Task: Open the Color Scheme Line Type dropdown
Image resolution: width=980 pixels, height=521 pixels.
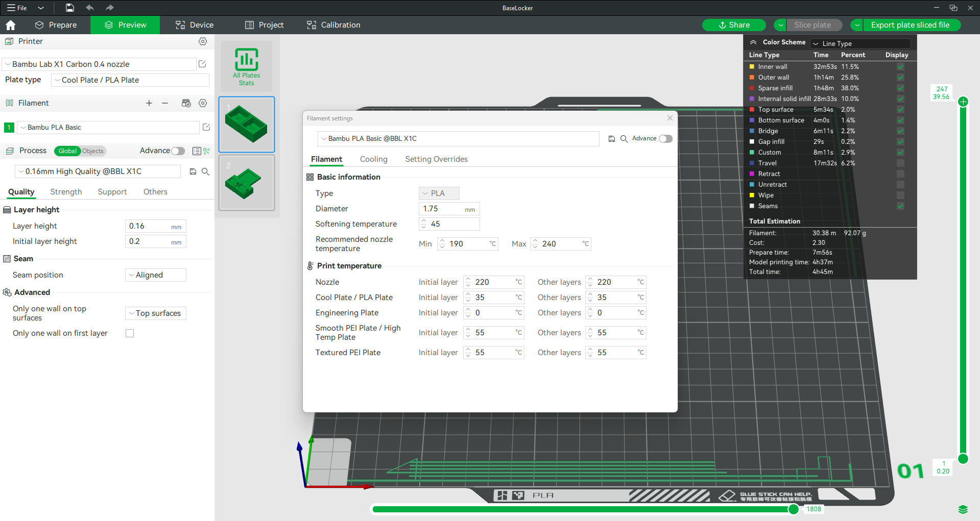Action: coord(861,43)
